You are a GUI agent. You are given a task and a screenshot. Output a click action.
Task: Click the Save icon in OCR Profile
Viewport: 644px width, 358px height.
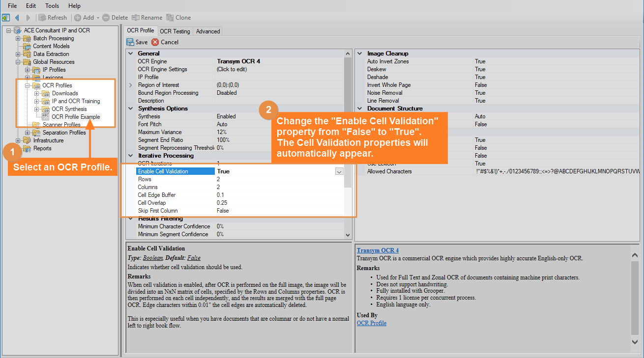point(131,42)
